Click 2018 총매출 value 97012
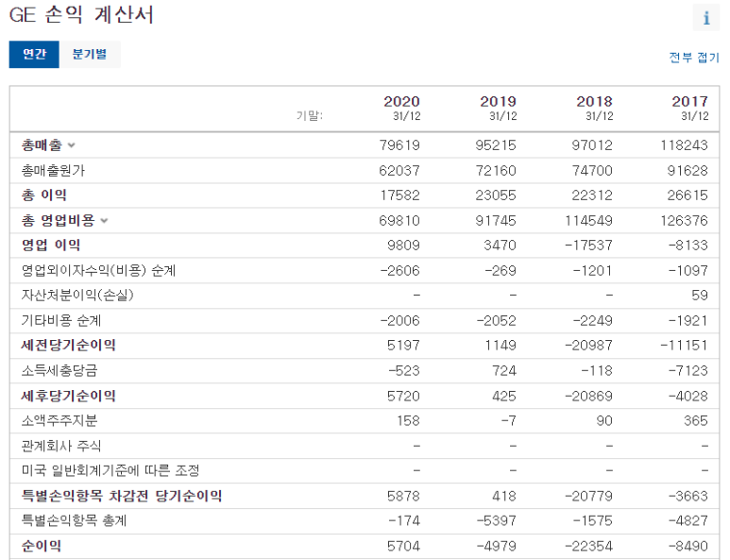 coord(592,145)
